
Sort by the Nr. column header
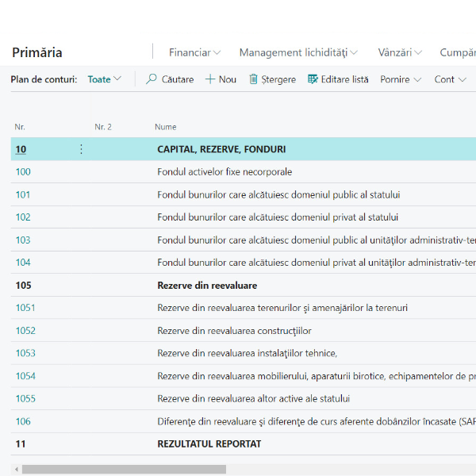tap(20, 127)
